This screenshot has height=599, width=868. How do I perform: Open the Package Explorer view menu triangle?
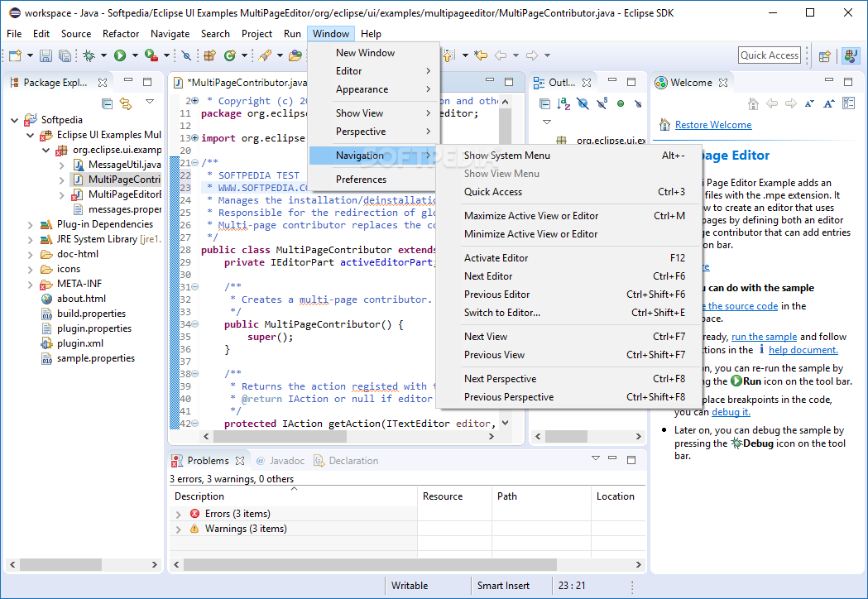tap(150, 101)
